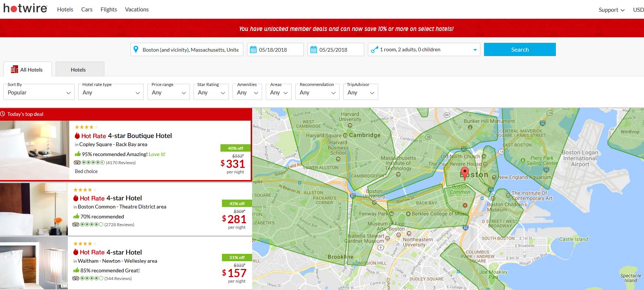Click the room key icon in guests field

tap(374, 49)
